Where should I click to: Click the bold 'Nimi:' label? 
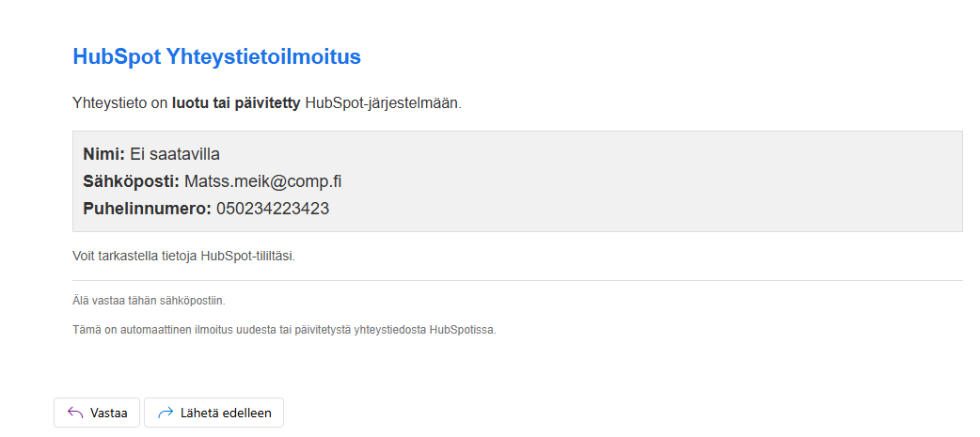click(x=103, y=154)
